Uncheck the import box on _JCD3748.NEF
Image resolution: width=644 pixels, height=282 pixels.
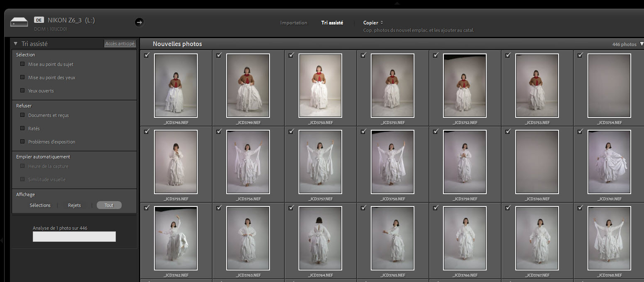pyautogui.click(x=147, y=55)
